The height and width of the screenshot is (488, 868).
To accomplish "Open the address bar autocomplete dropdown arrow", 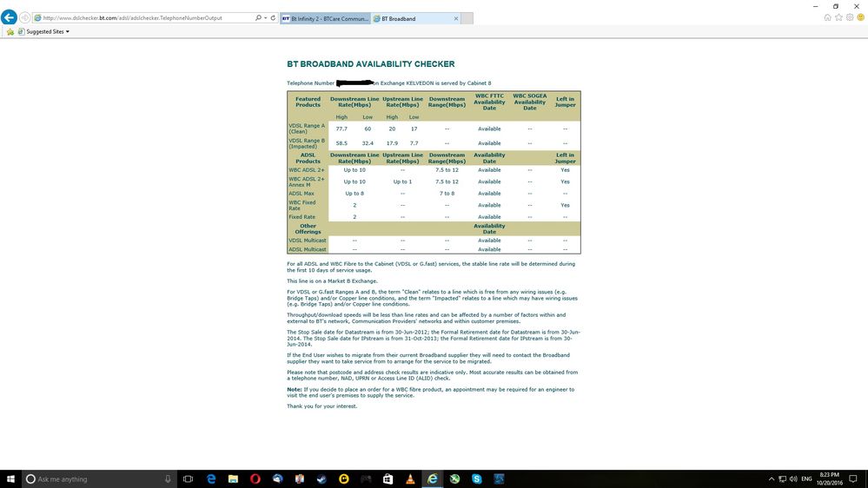I will click(x=266, y=18).
